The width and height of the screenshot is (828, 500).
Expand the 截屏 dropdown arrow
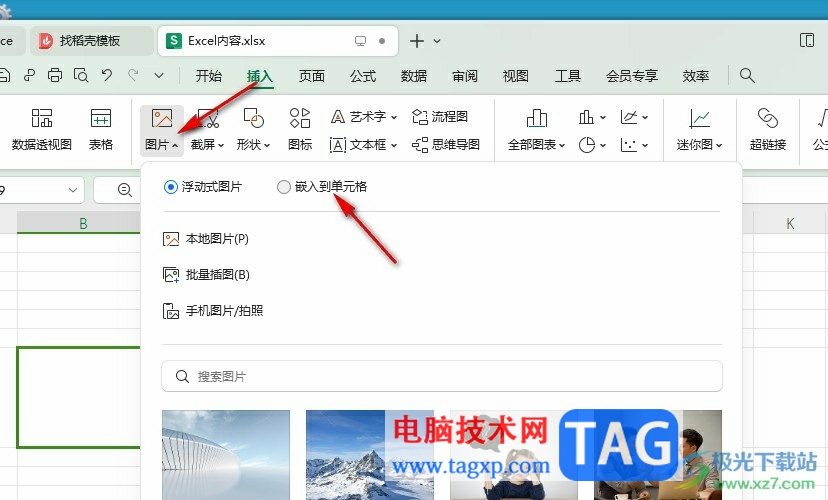click(x=221, y=145)
